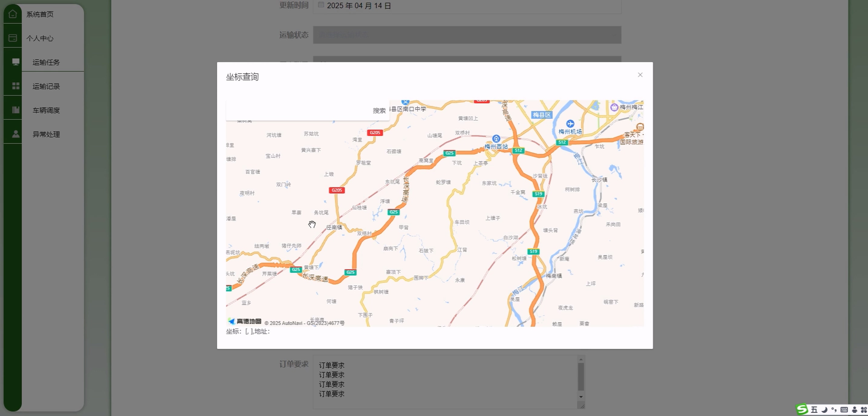The height and width of the screenshot is (416, 868).
Task: Click the 搜索 button in map dialog
Action: click(x=379, y=111)
